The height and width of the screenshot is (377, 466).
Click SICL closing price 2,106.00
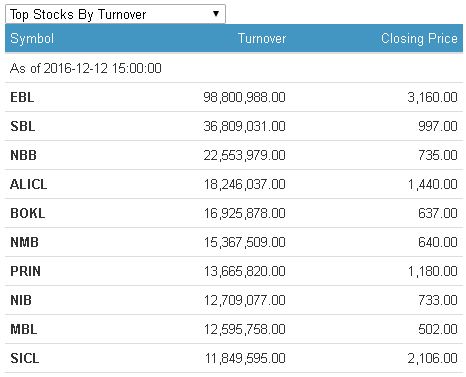tap(433, 358)
